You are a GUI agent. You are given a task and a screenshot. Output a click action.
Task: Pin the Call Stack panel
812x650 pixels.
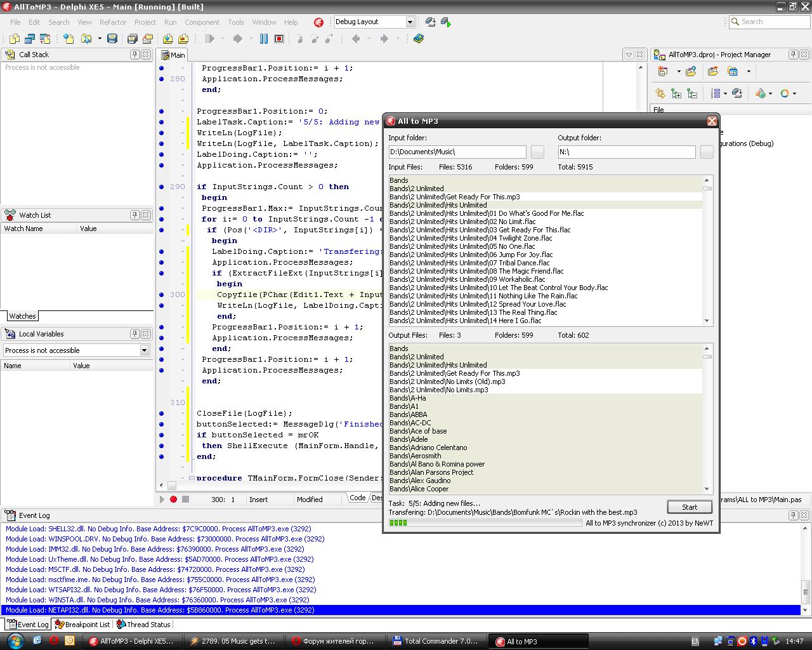point(134,55)
